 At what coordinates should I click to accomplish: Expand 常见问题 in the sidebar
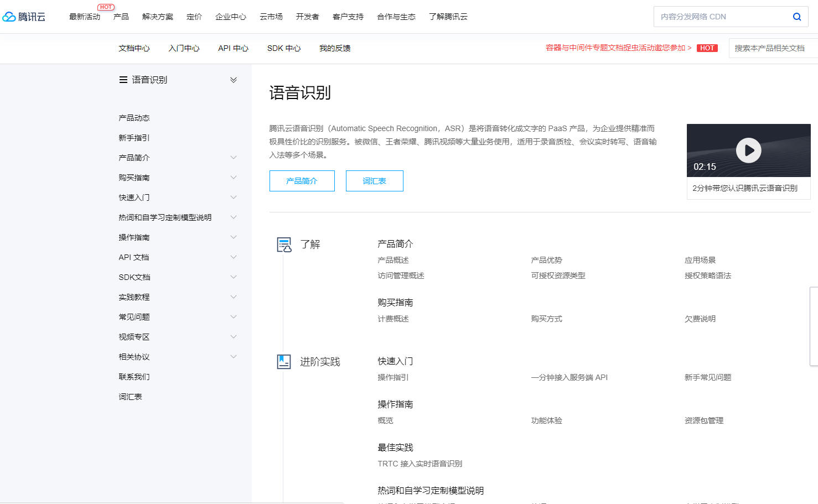(234, 317)
